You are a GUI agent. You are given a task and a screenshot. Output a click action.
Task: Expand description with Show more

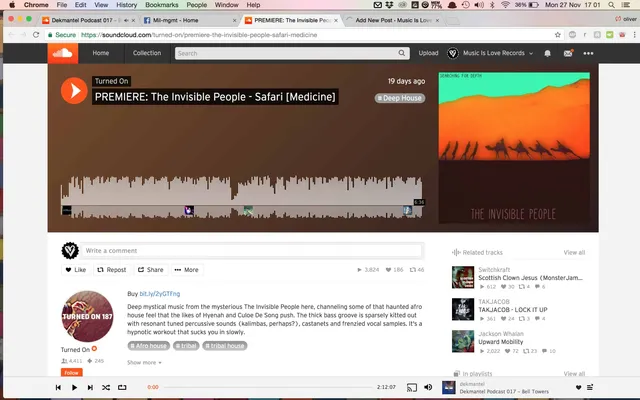144,362
